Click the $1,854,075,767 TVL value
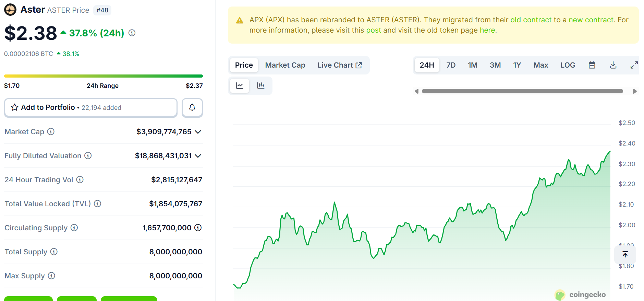Viewport: 644px width, 301px height. pyautogui.click(x=175, y=204)
